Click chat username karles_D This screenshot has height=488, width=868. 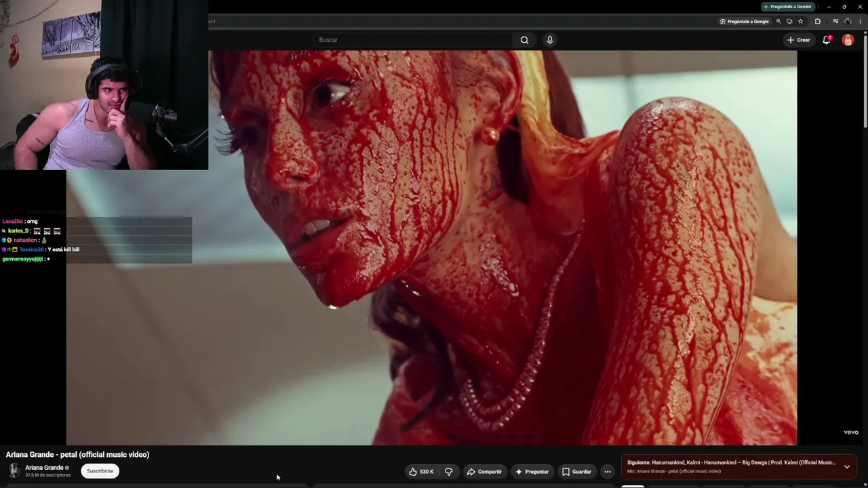(18, 231)
